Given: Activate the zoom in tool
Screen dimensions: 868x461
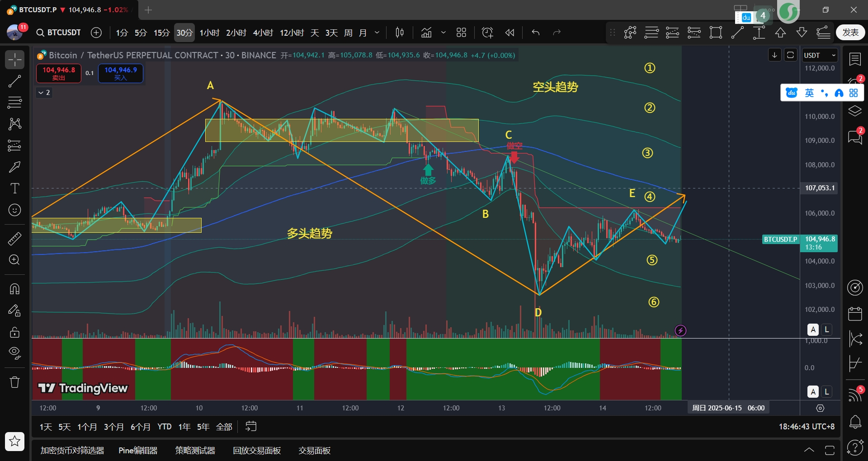Looking at the screenshot, I should click(x=14, y=260).
